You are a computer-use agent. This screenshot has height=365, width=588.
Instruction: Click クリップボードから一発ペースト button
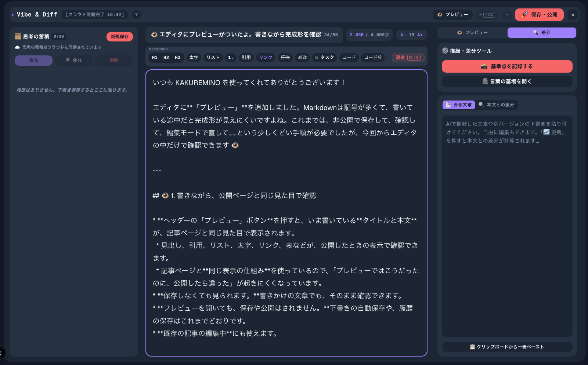tap(507, 347)
